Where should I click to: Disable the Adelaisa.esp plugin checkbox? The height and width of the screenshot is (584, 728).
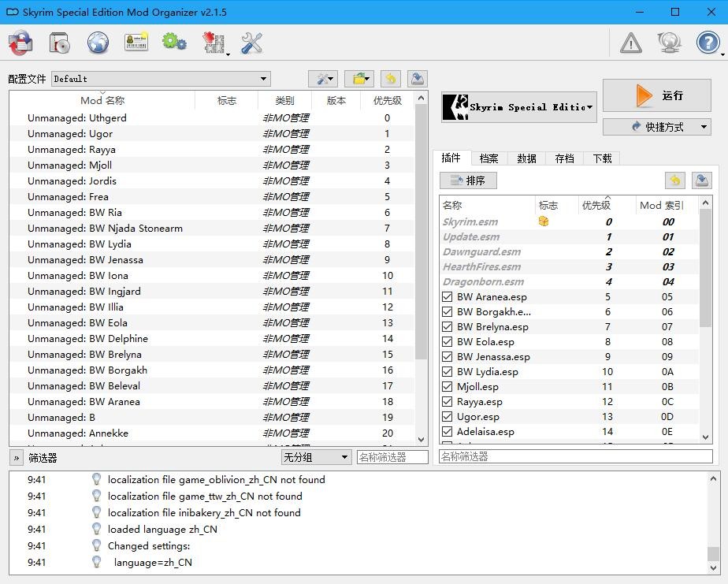coord(448,432)
